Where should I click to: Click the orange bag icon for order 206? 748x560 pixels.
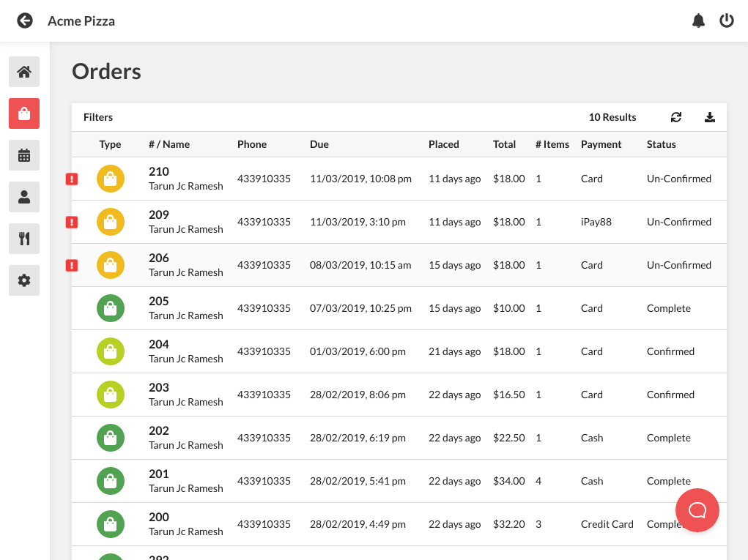[111, 265]
